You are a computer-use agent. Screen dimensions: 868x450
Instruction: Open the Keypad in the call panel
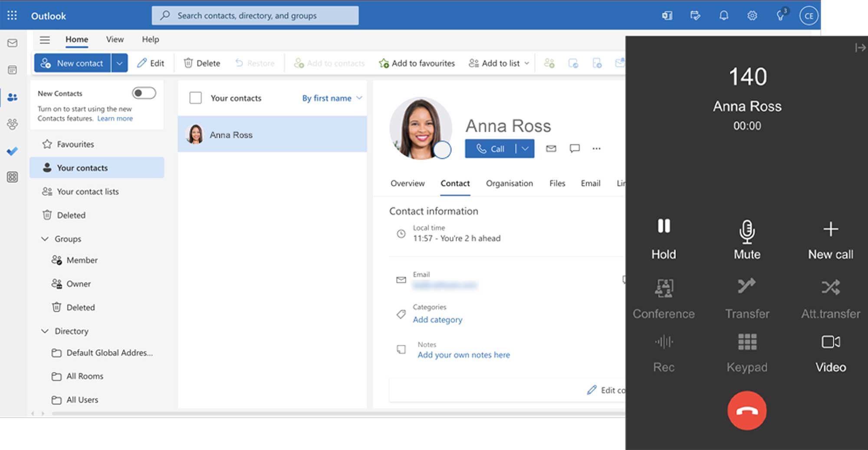(x=747, y=353)
